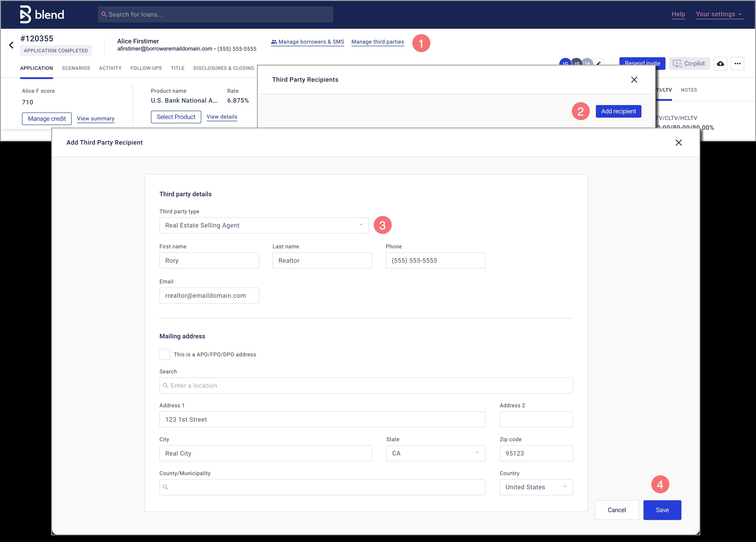Open the Follow-ups tab
The width and height of the screenshot is (756, 542).
pyautogui.click(x=146, y=68)
